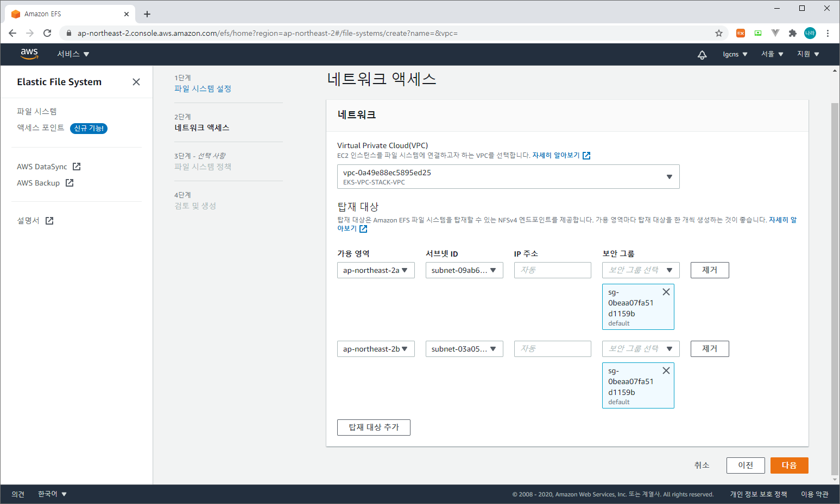
Task: Reload the page
Action: [x=47, y=33]
